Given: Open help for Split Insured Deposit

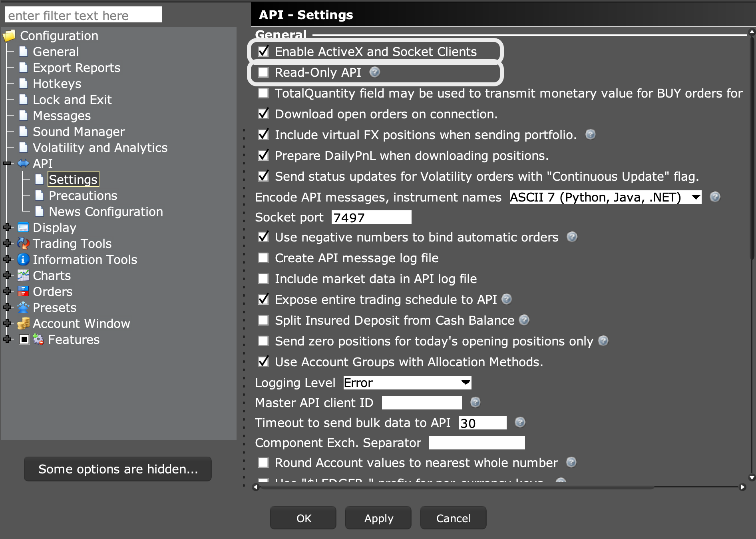Looking at the screenshot, I should (524, 320).
